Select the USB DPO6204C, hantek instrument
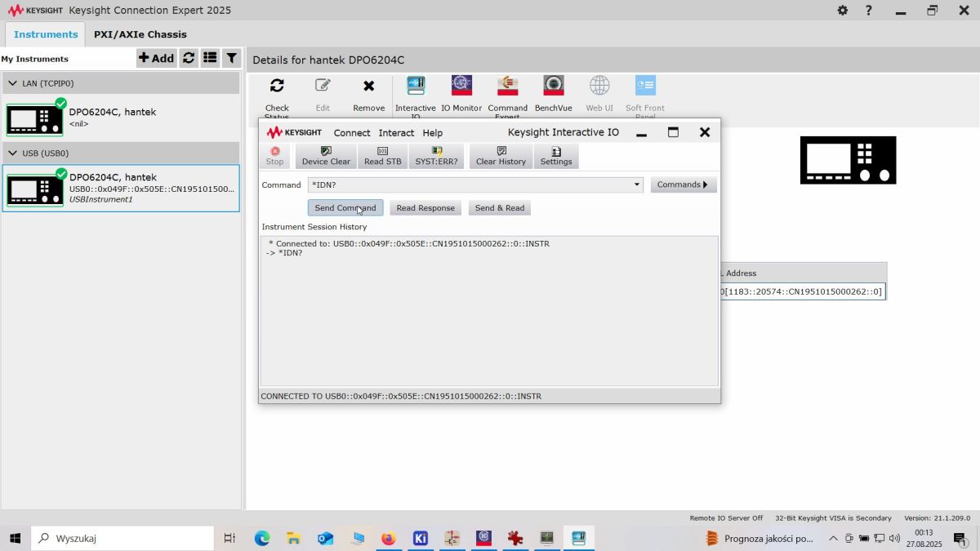The height and width of the screenshot is (551, 980). 121,189
